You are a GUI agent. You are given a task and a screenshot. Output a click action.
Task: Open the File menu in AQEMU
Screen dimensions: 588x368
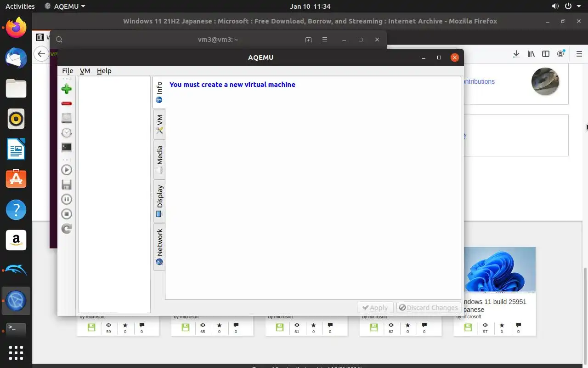click(x=68, y=71)
